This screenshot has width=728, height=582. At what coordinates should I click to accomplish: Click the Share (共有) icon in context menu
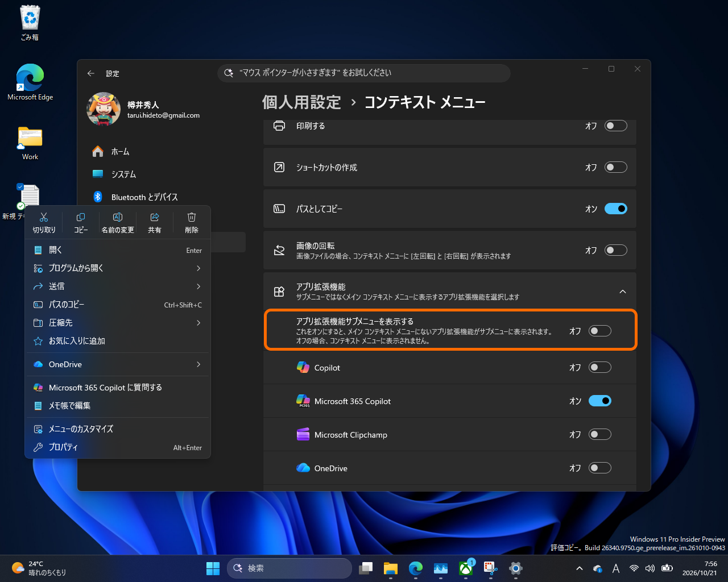(x=155, y=217)
